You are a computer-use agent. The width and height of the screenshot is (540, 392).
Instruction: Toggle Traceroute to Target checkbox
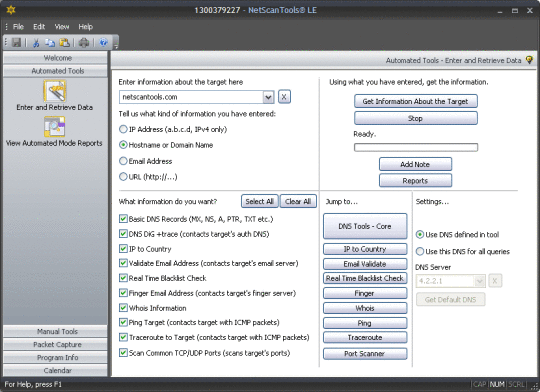(x=123, y=337)
